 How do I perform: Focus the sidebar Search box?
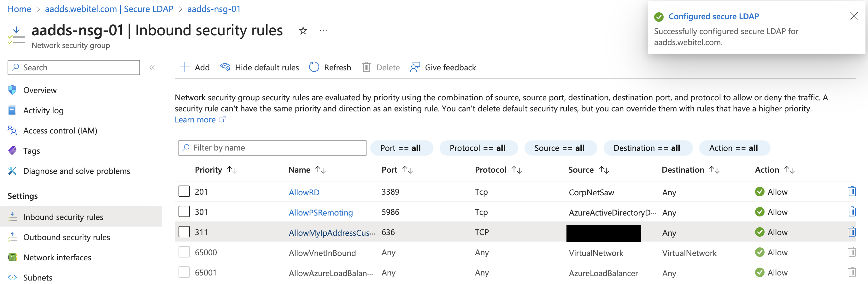tap(74, 68)
